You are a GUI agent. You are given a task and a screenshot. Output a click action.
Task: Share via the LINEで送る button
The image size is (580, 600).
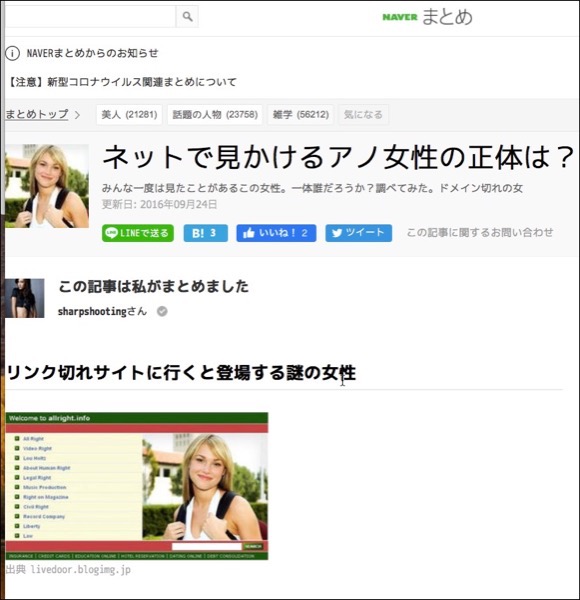point(138,233)
